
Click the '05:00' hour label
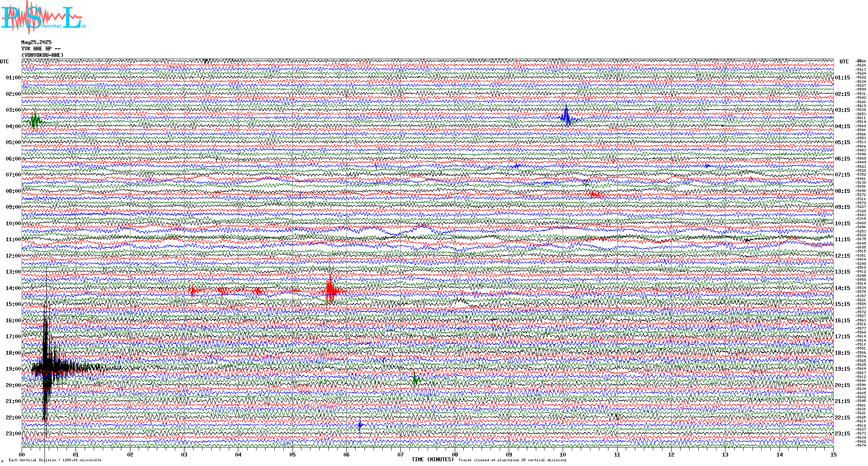(13, 142)
